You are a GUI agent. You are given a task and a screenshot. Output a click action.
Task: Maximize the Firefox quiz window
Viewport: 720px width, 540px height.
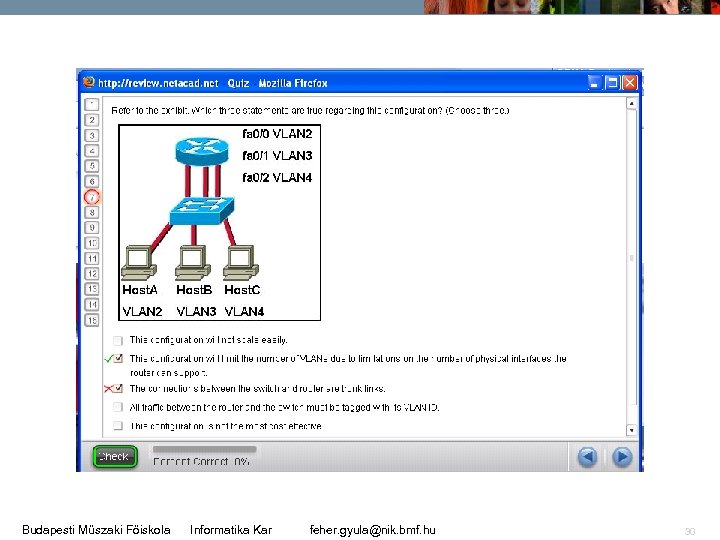(612, 83)
